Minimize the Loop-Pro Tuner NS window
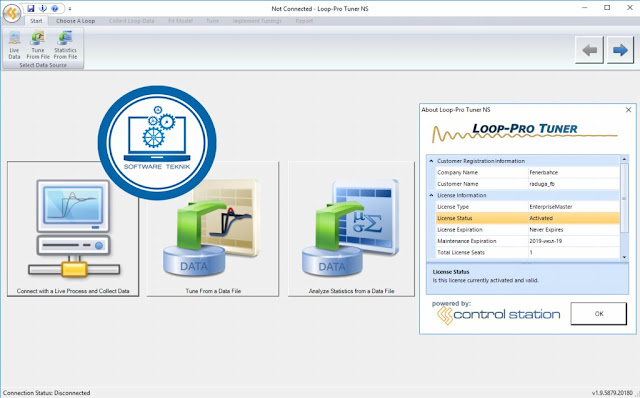Image resolution: width=640 pixels, height=398 pixels. coord(585,8)
